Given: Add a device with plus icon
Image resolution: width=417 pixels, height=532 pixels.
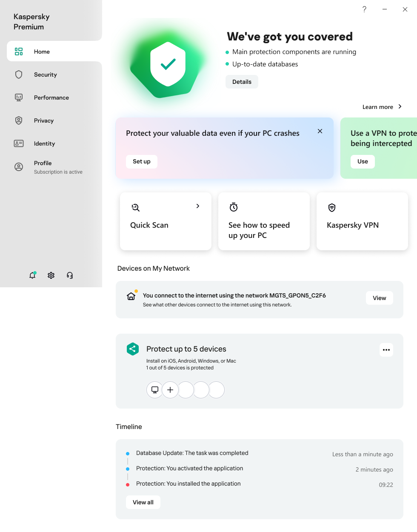Looking at the screenshot, I should click(170, 390).
